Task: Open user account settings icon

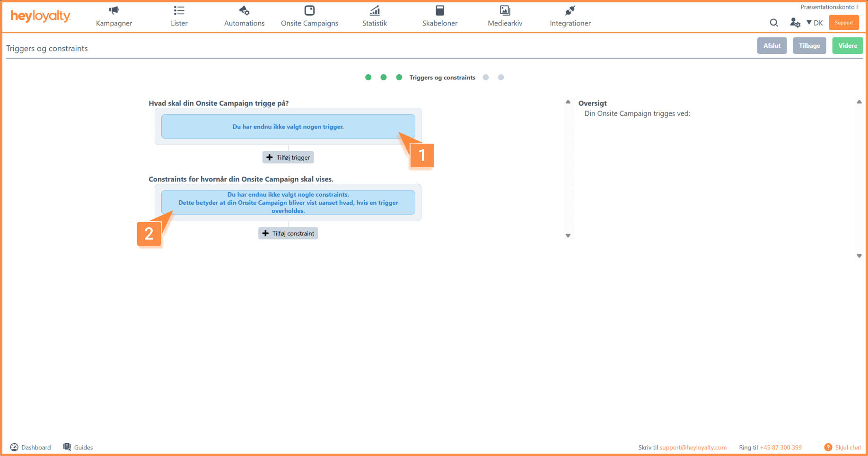Action: click(795, 23)
